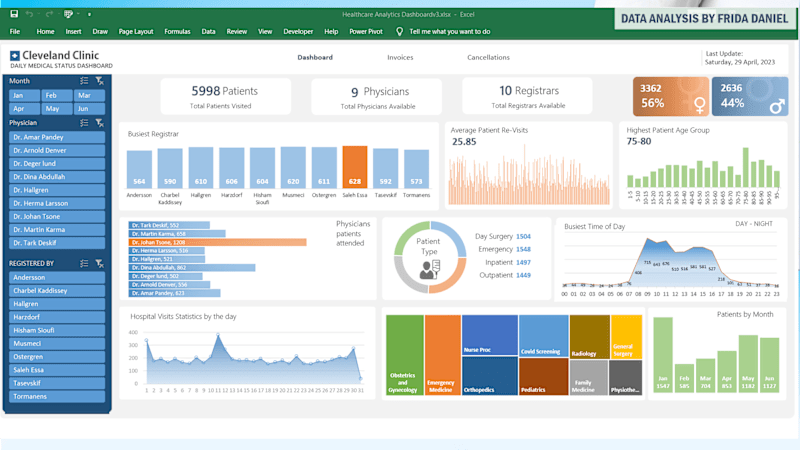Select Dr. Amar Pandey in Physician slicer

(x=57, y=137)
